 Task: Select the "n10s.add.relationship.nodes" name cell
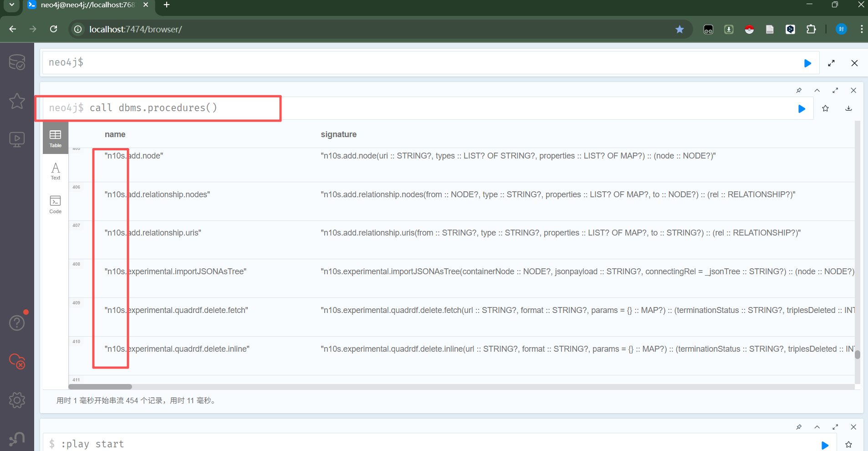point(157,195)
